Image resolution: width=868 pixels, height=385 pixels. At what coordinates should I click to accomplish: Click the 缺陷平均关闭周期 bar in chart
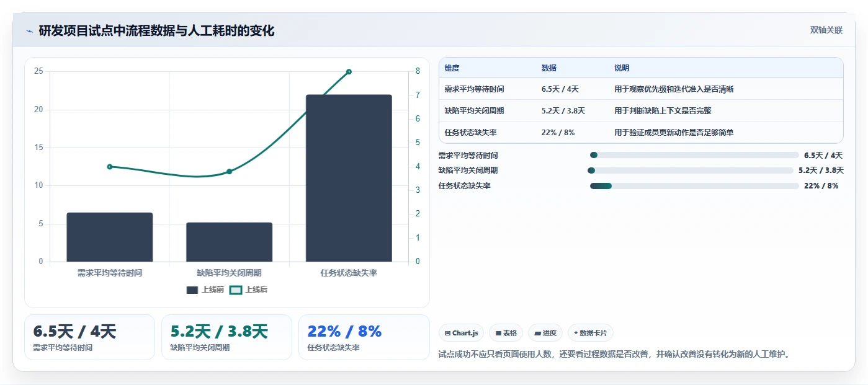click(229, 242)
